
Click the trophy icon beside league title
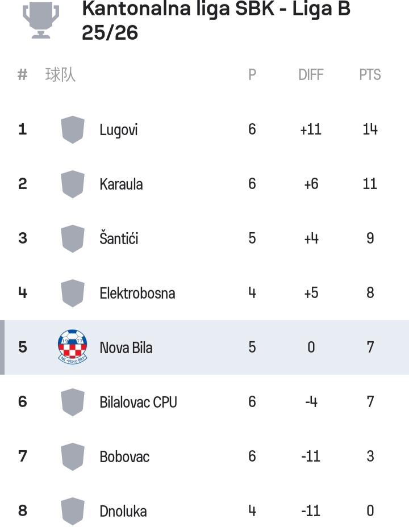pyautogui.click(x=41, y=20)
